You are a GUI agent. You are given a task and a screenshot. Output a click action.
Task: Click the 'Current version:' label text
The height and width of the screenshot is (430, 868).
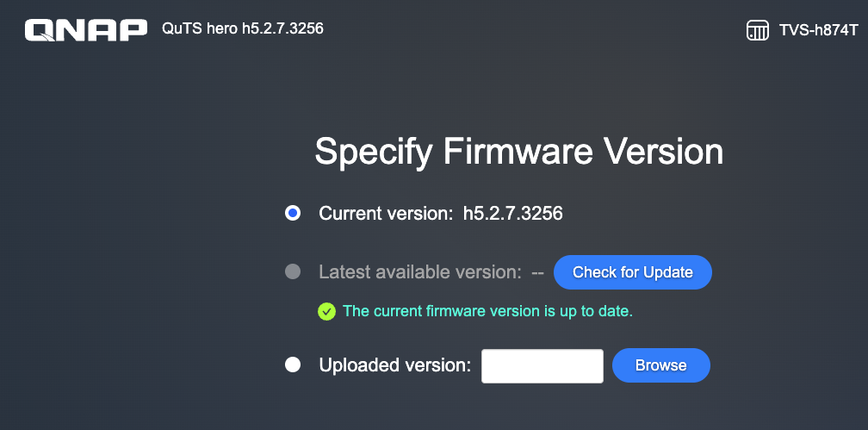click(x=385, y=214)
